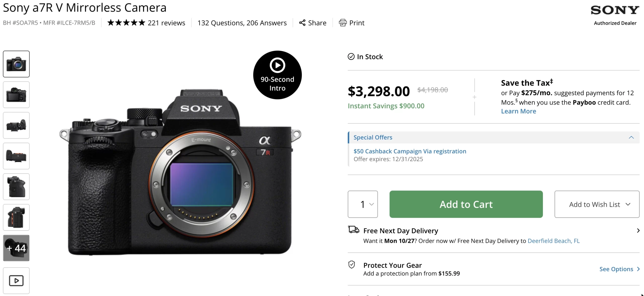This screenshot has width=644, height=296.
Task: Collapse the Special Offers section
Action: click(x=631, y=137)
